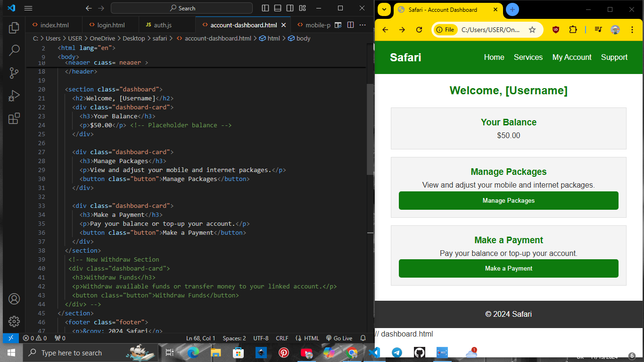Open the Explorer panel in VS Code
Screen dimensions: 644x362
[x=14, y=28]
